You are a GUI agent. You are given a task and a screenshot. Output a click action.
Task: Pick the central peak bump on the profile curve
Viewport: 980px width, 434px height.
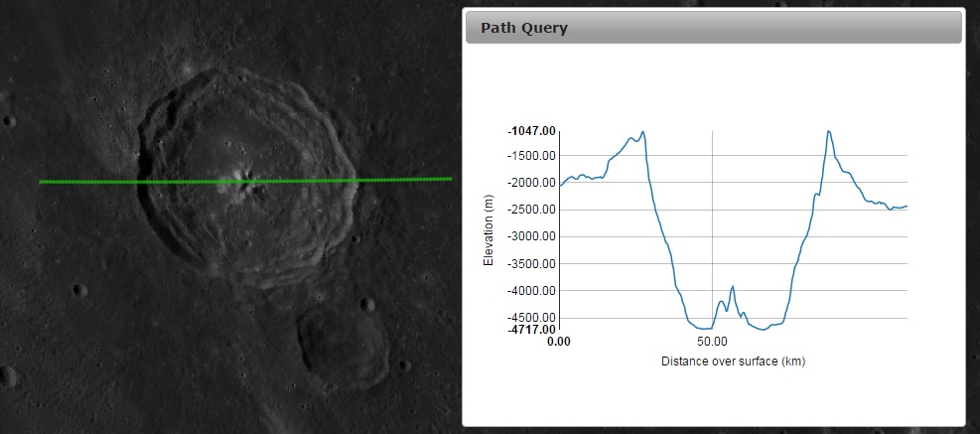point(733,287)
